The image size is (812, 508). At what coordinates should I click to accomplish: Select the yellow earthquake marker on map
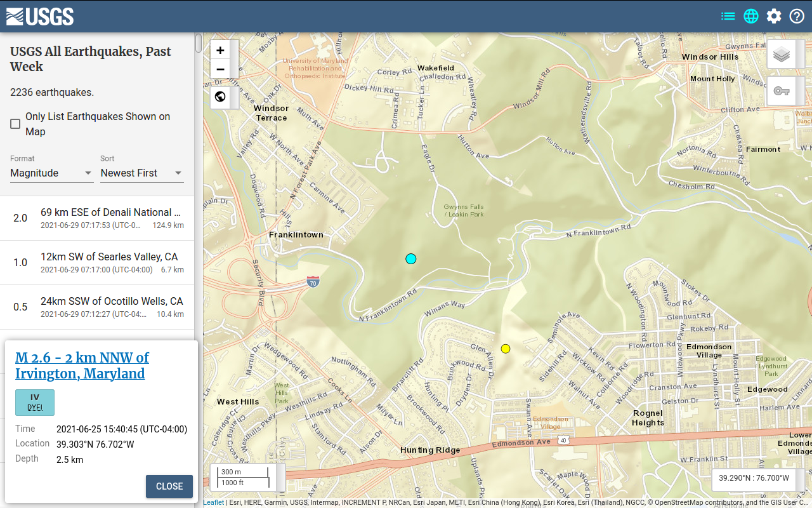click(x=506, y=349)
